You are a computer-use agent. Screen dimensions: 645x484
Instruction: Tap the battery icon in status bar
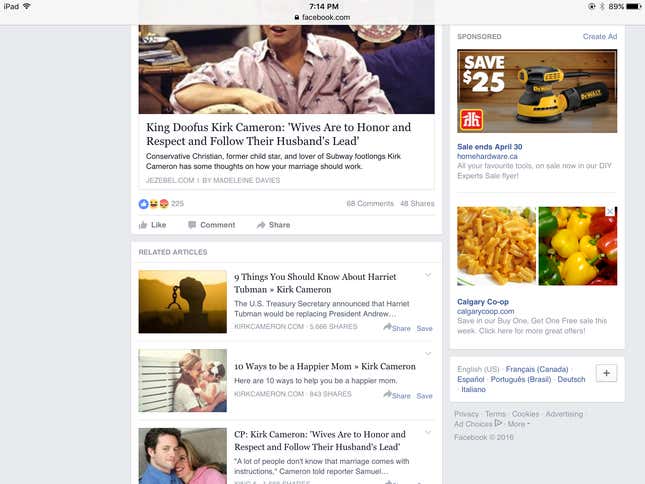633,6
